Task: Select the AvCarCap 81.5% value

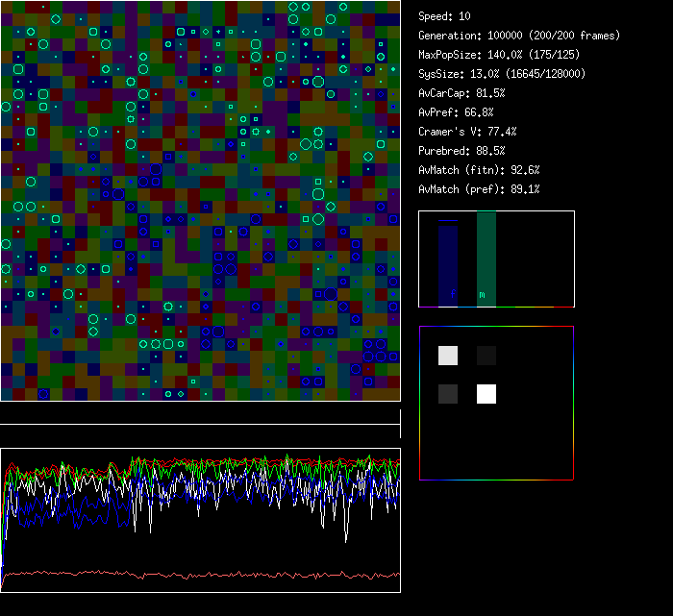Action: 461,93
